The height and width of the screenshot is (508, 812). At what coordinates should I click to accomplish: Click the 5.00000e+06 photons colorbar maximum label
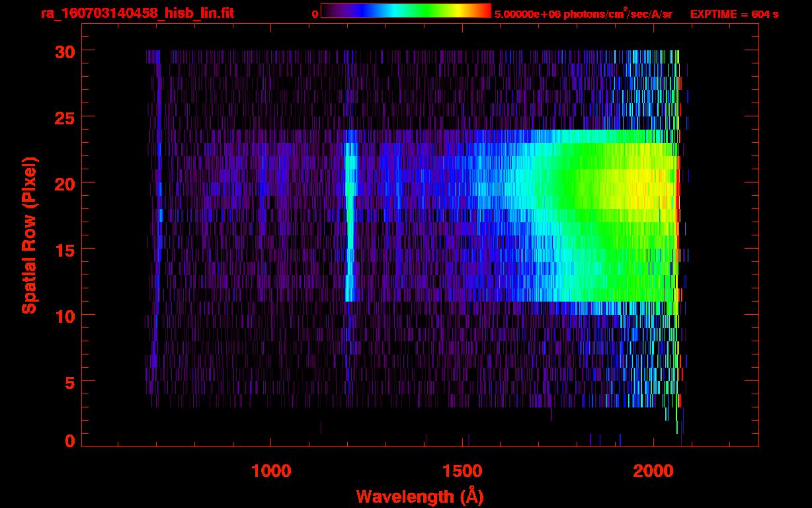coord(583,14)
